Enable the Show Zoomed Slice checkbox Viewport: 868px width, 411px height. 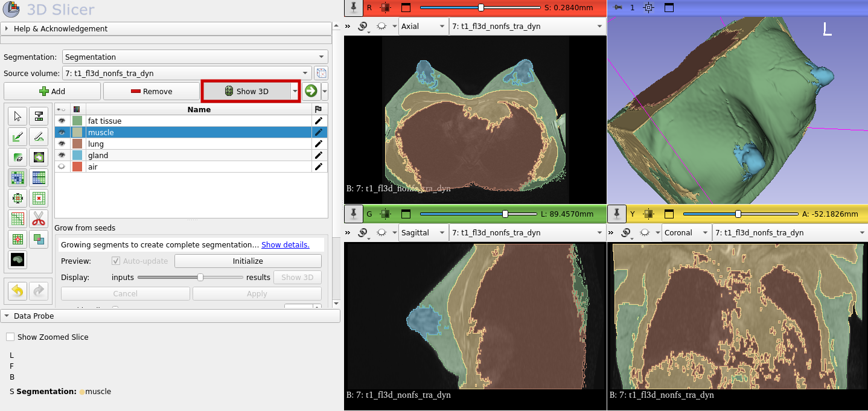[10, 337]
